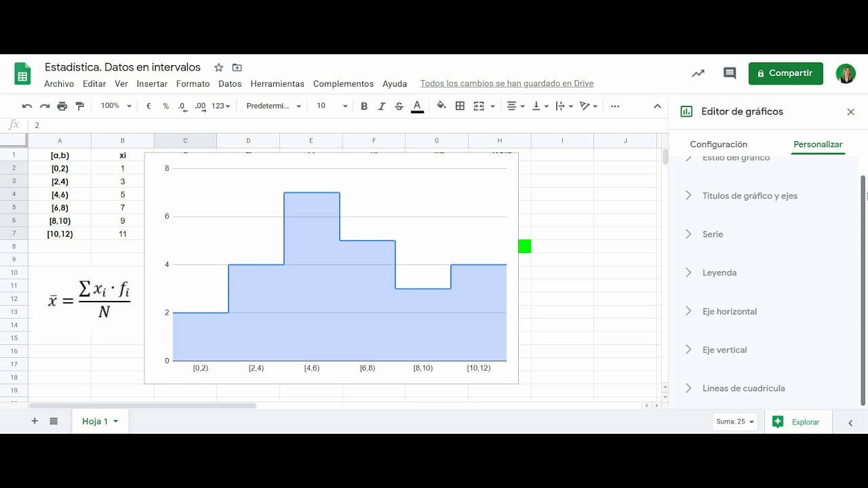Open the Datos menu
The width and height of the screenshot is (868, 488).
click(230, 83)
